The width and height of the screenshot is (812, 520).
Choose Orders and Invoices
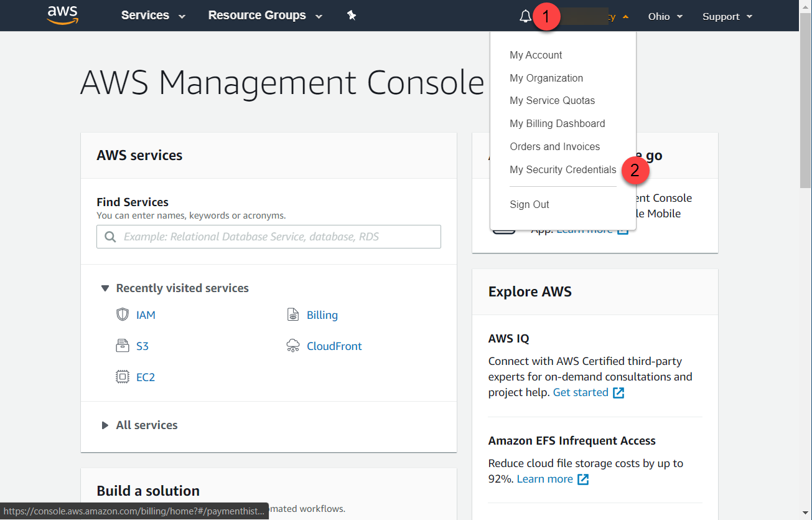[x=554, y=146]
